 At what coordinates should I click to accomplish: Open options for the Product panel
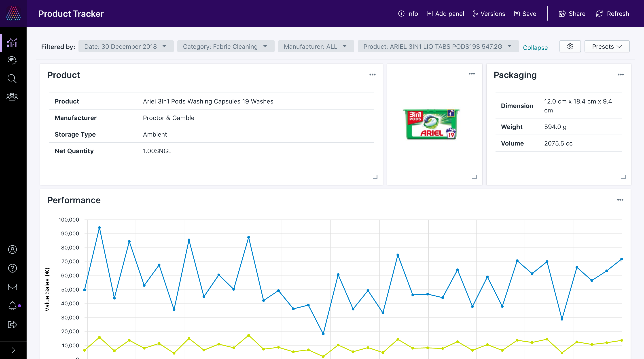373,74
